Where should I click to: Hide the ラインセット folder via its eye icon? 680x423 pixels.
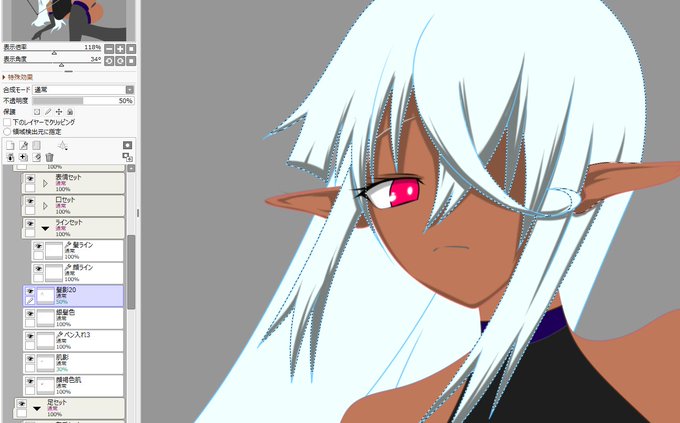tap(29, 224)
